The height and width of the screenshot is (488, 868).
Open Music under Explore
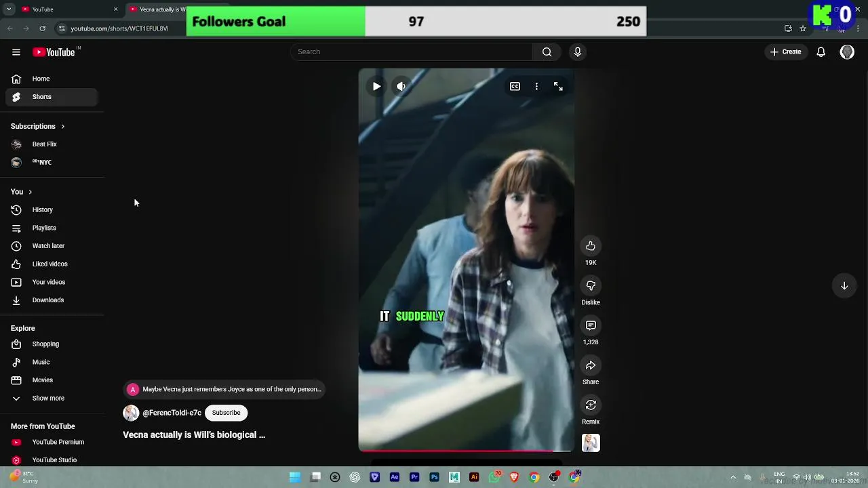click(52, 362)
